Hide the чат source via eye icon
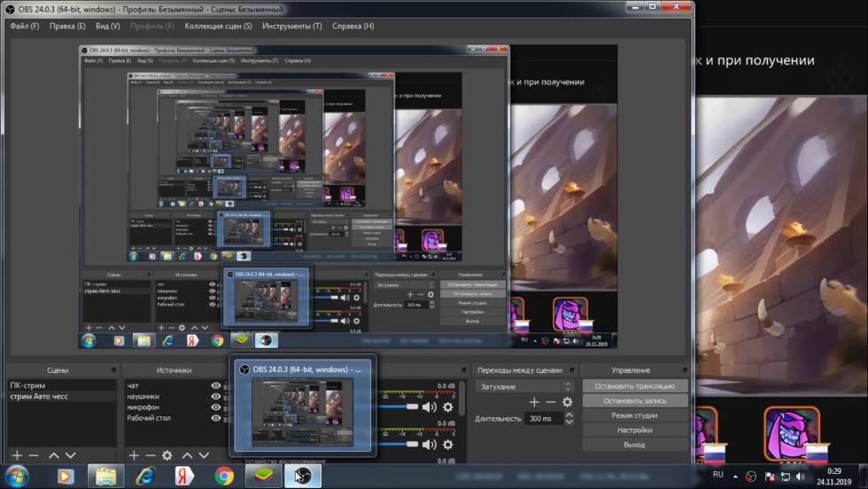 [x=216, y=386]
